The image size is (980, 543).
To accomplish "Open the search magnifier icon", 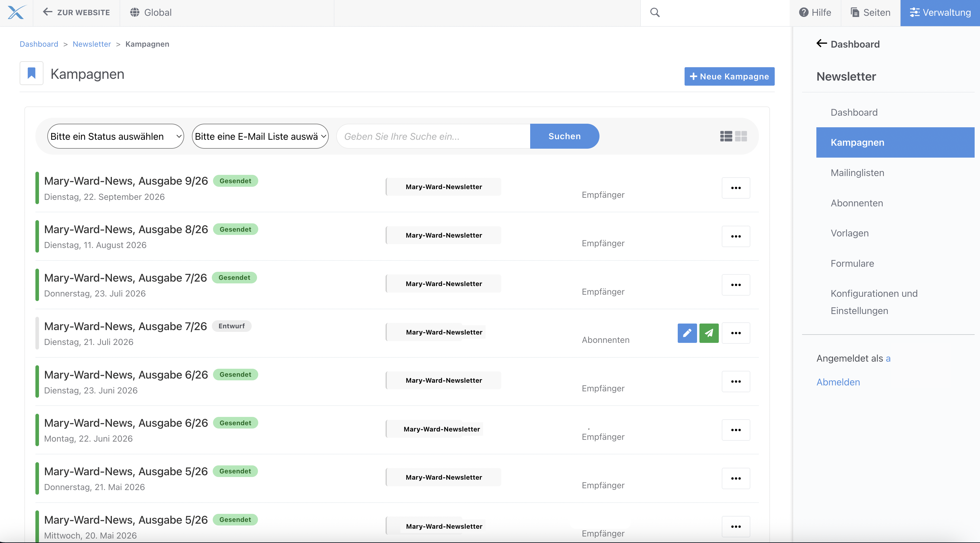I will point(655,12).
